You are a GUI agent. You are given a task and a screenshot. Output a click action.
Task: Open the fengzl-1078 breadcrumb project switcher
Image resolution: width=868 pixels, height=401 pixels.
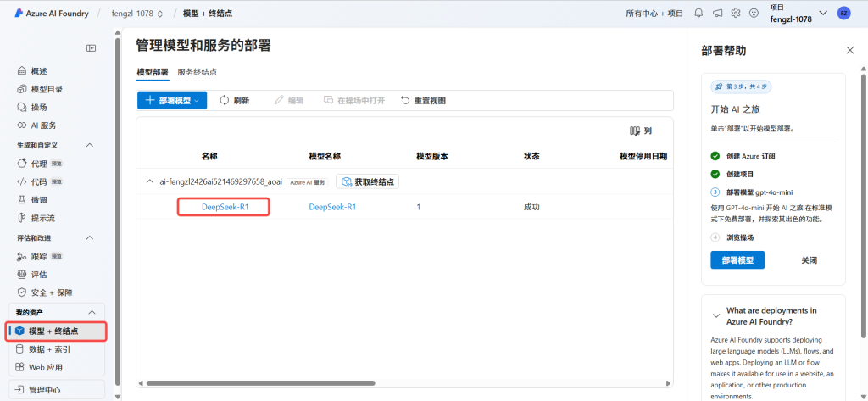(x=137, y=14)
